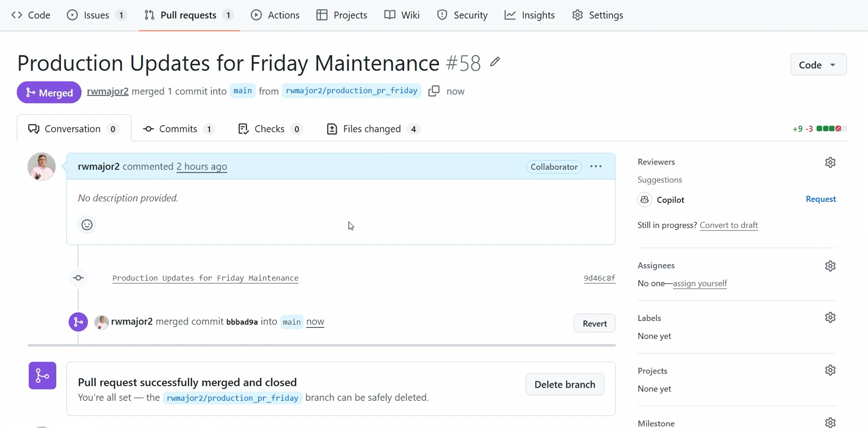Click the Copilot reviewer icon

pos(644,199)
